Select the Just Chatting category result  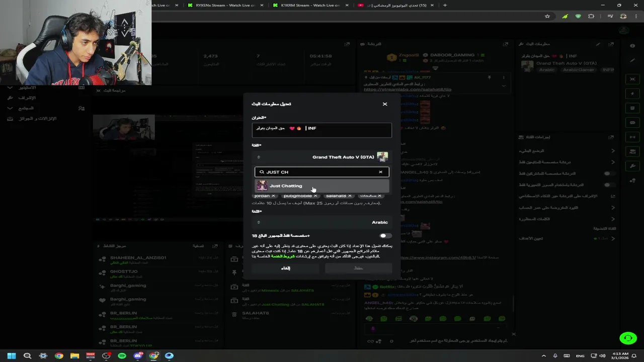[x=322, y=186]
